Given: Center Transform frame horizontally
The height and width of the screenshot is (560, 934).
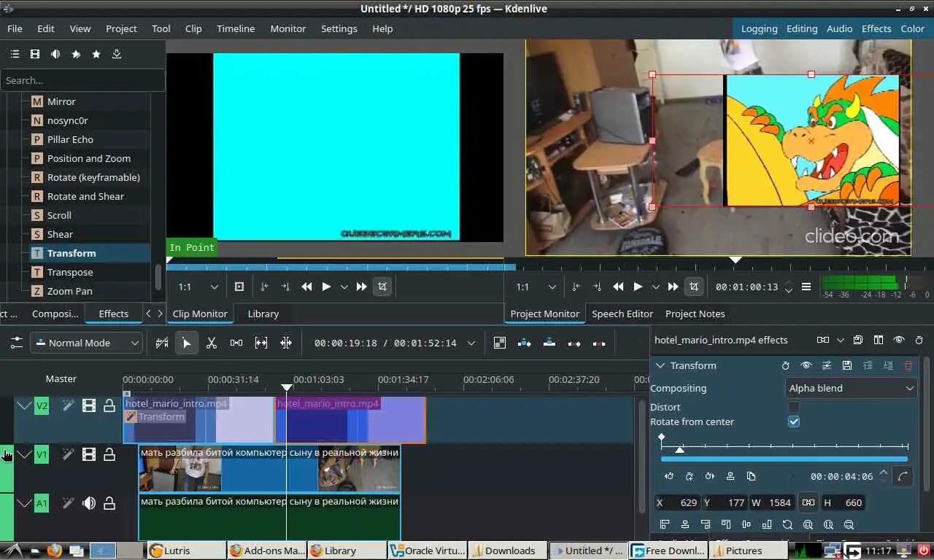Looking at the screenshot, I should click(685, 524).
